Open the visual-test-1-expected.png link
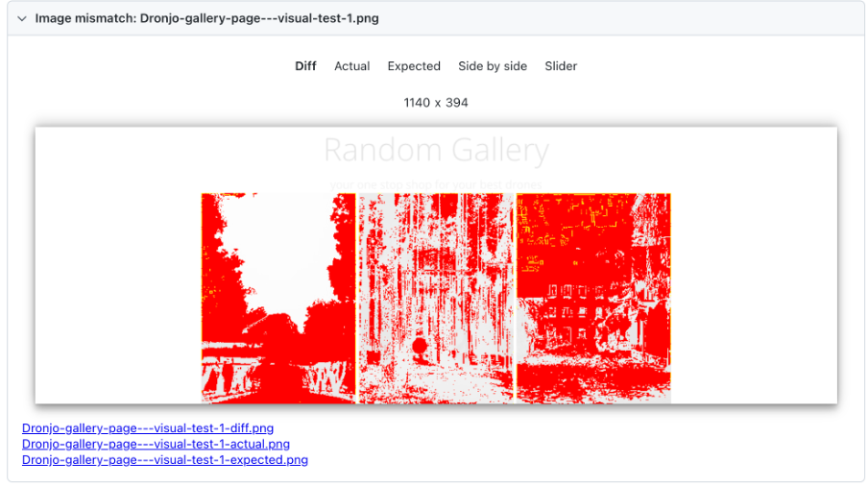This screenshot has width=868, height=486. tap(165, 460)
